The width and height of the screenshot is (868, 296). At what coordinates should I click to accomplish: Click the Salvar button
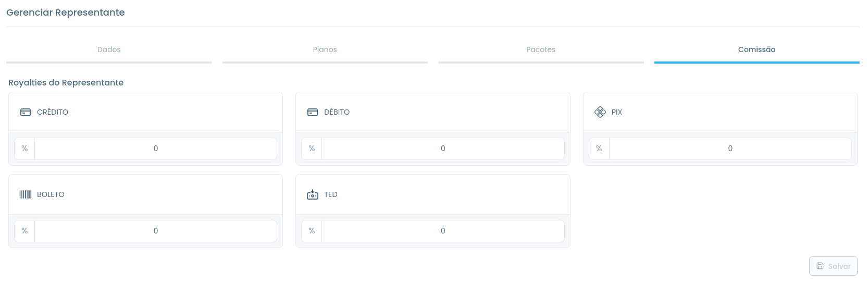click(833, 266)
